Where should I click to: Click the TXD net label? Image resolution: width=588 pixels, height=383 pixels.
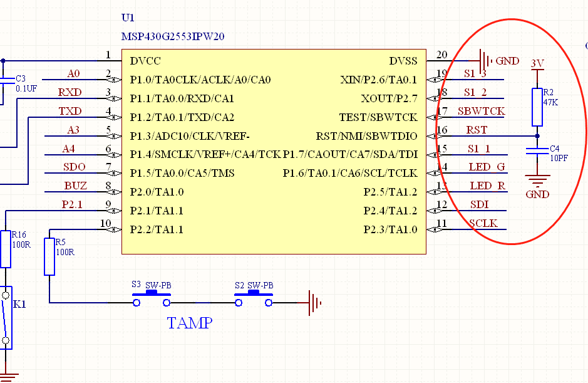point(70,111)
